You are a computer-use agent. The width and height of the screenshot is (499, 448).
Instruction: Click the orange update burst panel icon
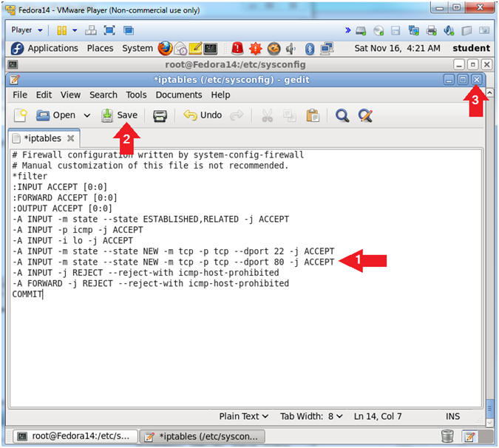coord(256,48)
